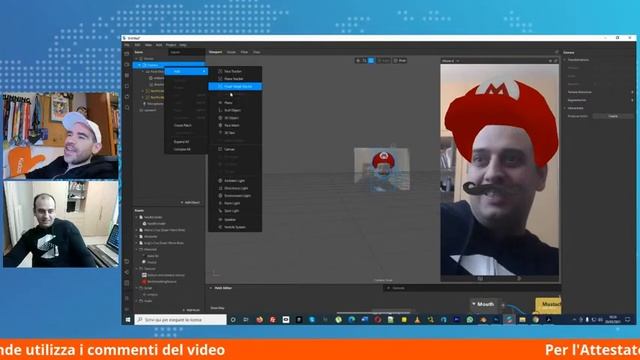
Task: Select the Mustache asset
Action: (x=150, y=236)
